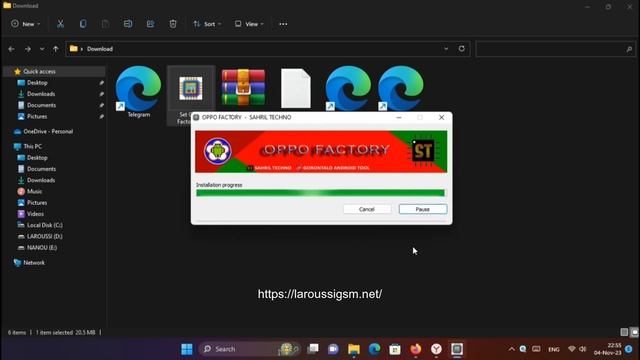Click Download in the address bar path
This screenshot has width=640, height=360.
100,49
